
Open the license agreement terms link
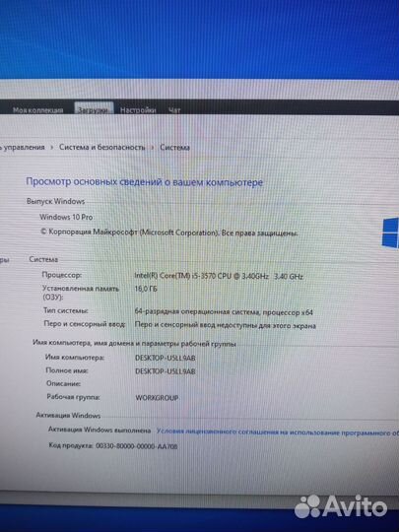point(278,432)
